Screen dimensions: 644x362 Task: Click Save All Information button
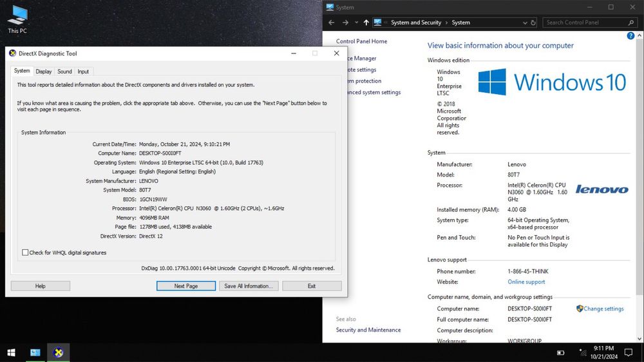click(249, 286)
